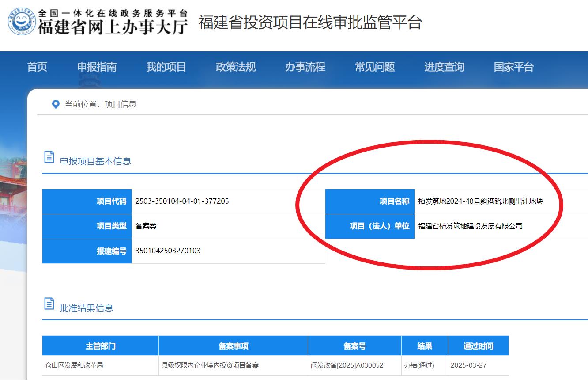Screen dimensions: 588x380
Task: Click the 项目名称 label cell
Action: point(370,201)
